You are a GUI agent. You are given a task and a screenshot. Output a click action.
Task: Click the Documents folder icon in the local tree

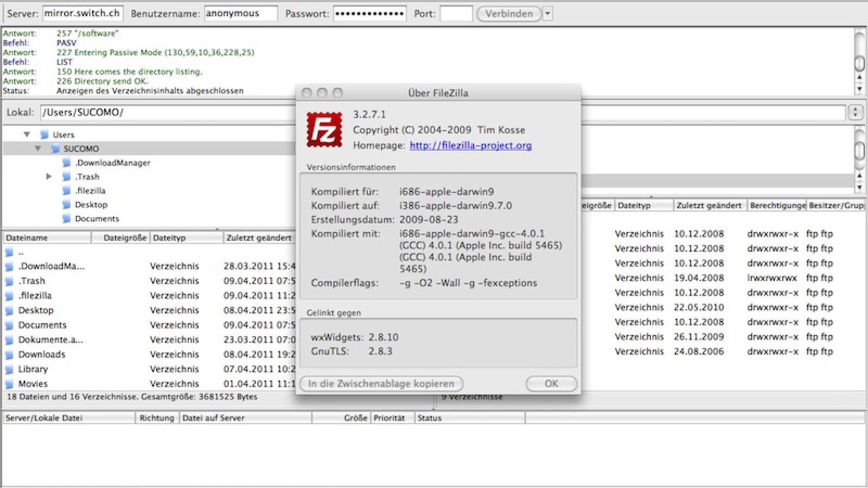click(66, 219)
